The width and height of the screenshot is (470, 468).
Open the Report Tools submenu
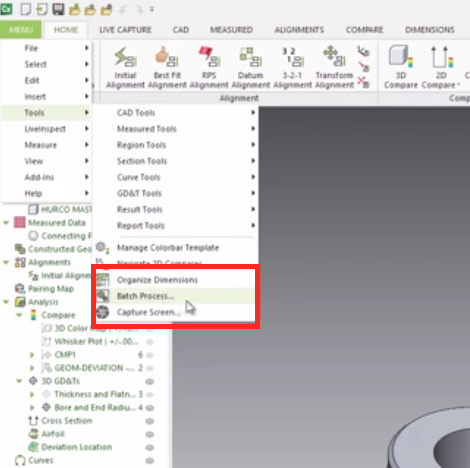pyautogui.click(x=175, y=226)
